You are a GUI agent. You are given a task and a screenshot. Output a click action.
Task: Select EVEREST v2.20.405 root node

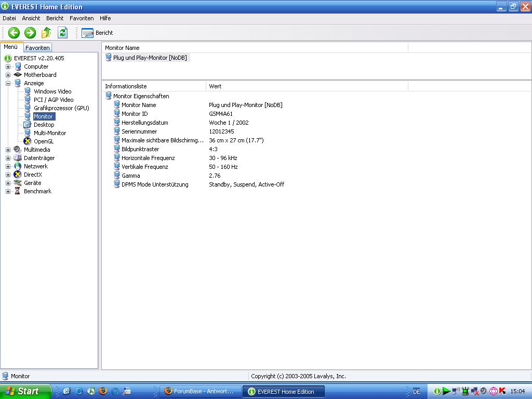[39, 58]
